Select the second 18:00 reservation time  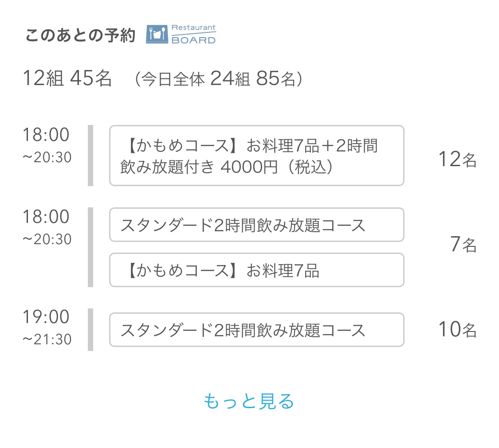(46, 217)
